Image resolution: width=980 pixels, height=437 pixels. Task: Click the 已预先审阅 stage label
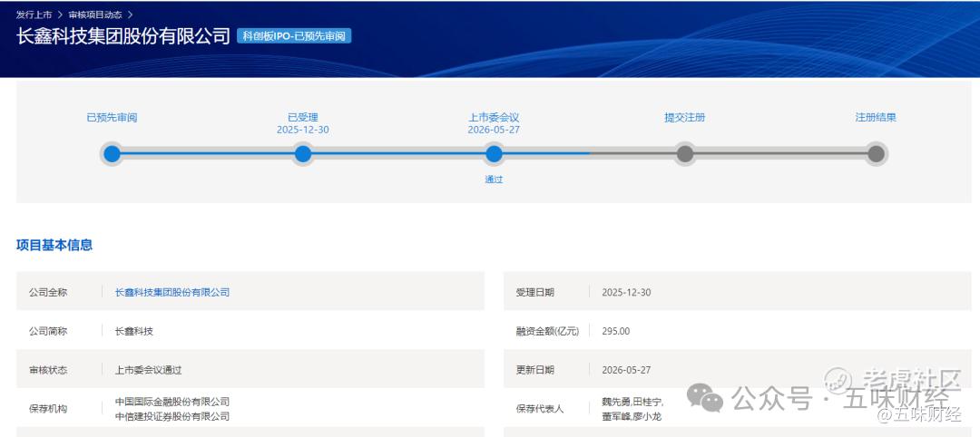coord(112,117)
